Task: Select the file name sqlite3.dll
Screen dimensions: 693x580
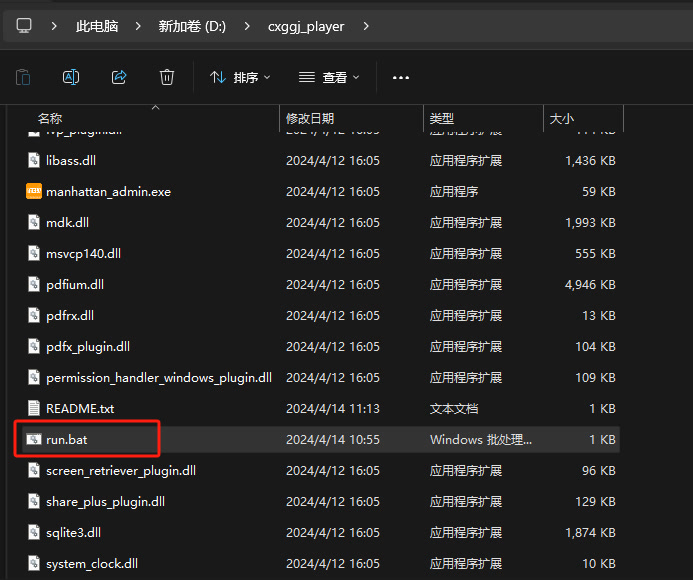Action: point(73,533)
